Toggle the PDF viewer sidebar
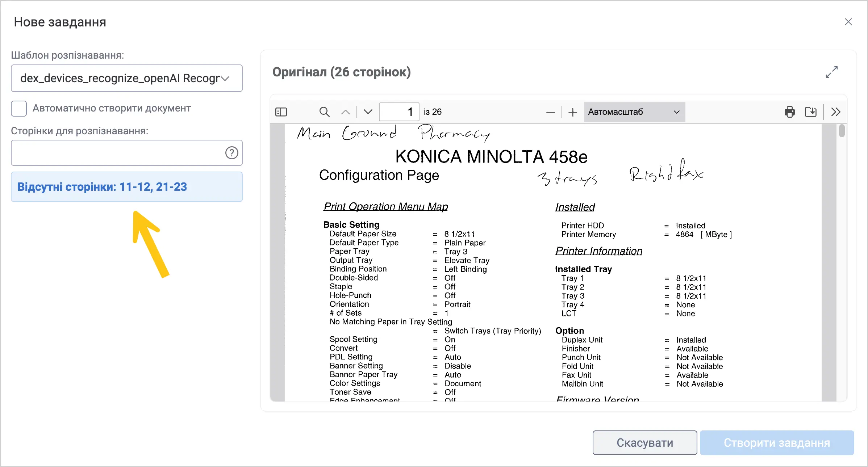 (x=281, y=112)
